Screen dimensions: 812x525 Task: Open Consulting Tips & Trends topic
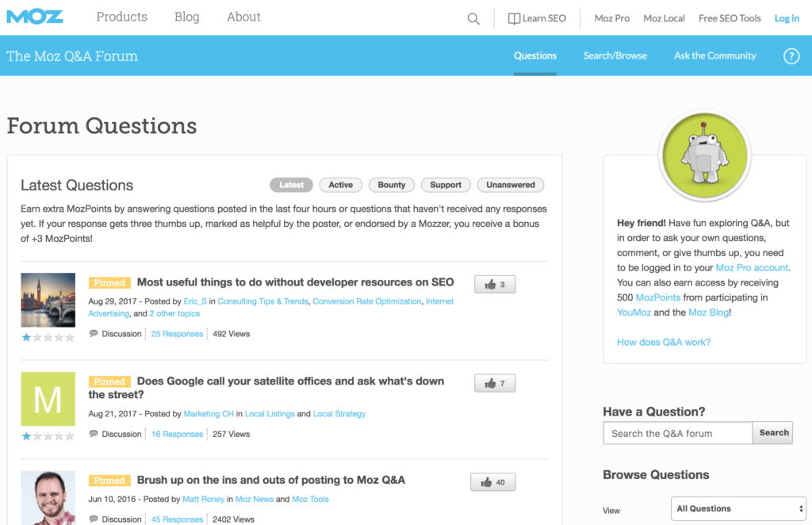pyautogui.click(x=262, y=301)
